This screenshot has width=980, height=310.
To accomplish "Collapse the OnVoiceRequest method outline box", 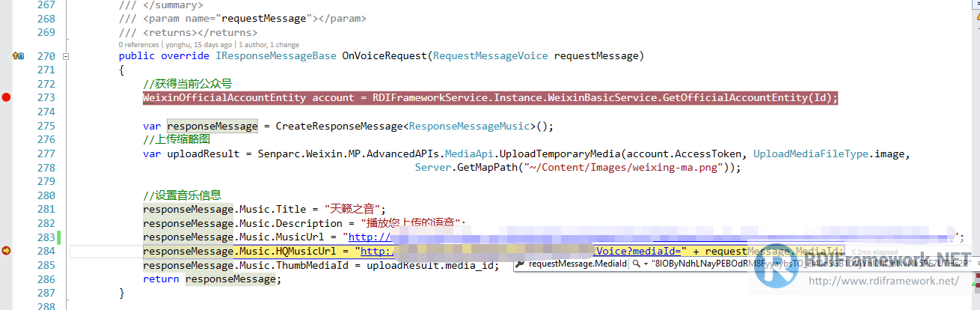I will (x=66, y=56).
